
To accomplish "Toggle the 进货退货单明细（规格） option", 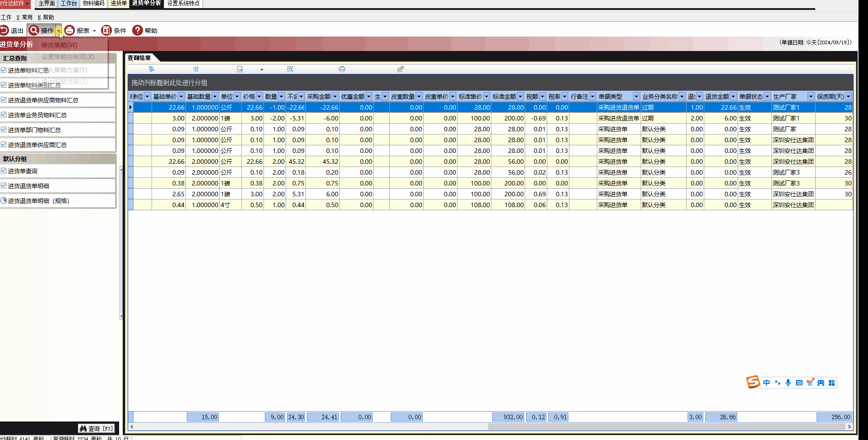I will 4,200.
